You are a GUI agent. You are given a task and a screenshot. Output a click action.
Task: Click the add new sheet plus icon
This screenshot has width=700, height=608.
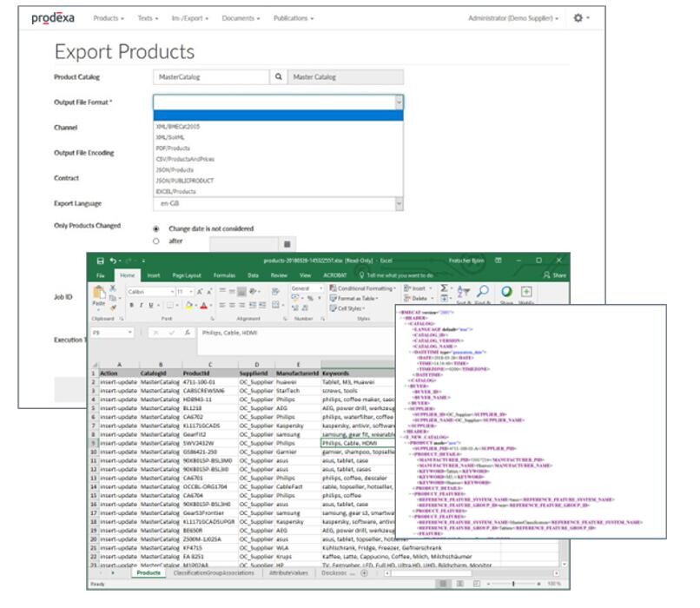(364, 573)
